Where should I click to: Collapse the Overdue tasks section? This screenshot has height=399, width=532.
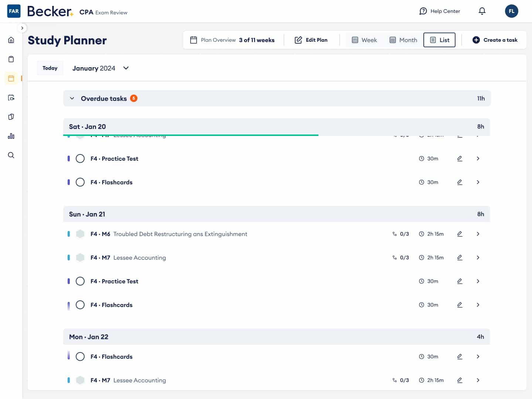72,98
